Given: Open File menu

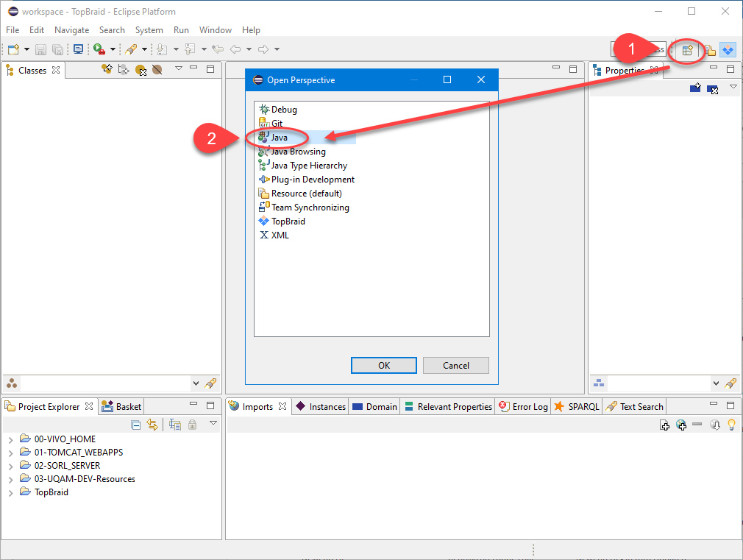Looking at the screenshot, I should click(13, 30).
